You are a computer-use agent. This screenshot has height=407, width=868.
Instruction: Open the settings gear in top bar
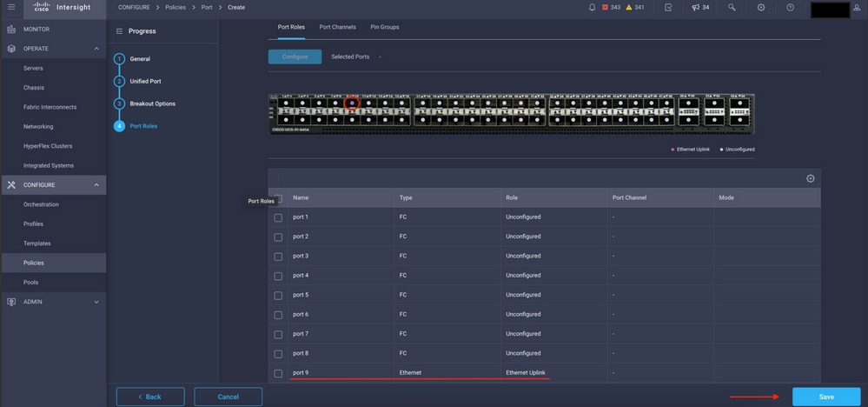pos(761,7)
